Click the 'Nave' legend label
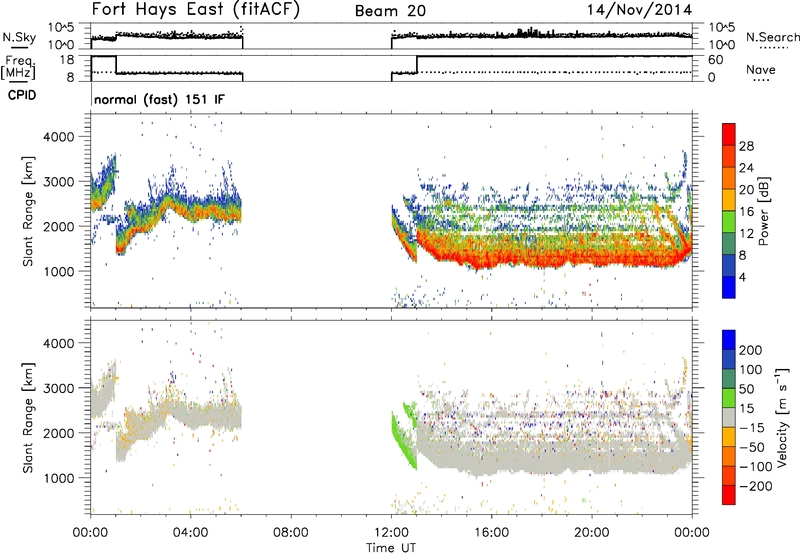Image resolution: width=800 pixels, height=554 pixels. pyautogui.click(x=761, y=69)
